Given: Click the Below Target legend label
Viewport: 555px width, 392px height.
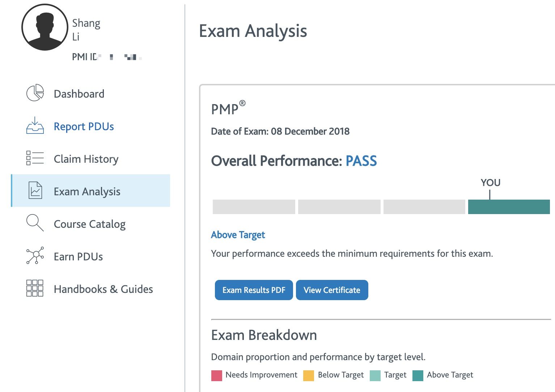Looking at the screenshot, I should tap(341, 375).
